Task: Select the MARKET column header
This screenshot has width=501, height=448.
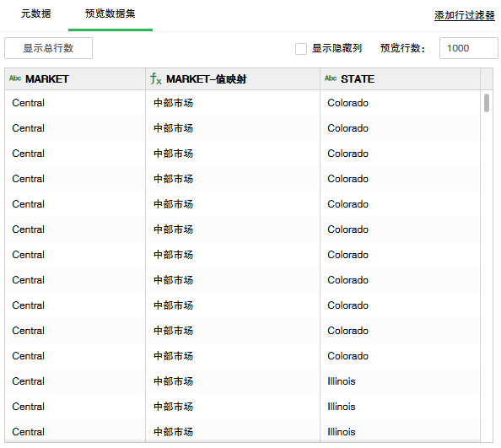Action: (75, 79)
